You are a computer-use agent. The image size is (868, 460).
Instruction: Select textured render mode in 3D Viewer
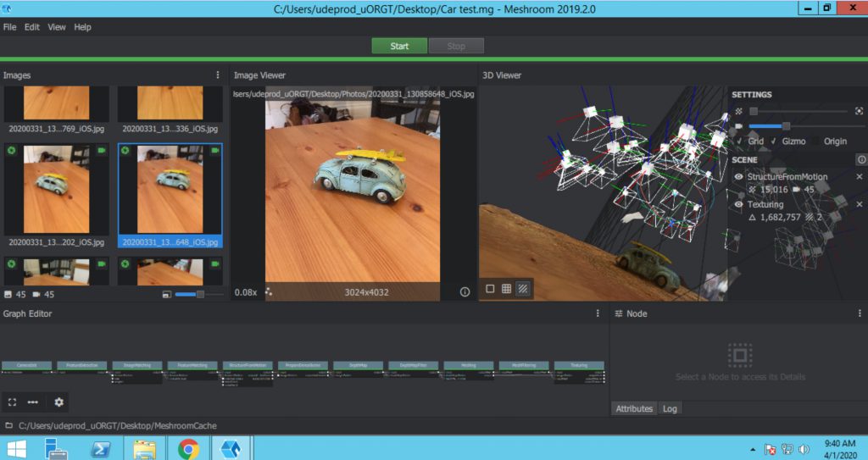point(522,289)
